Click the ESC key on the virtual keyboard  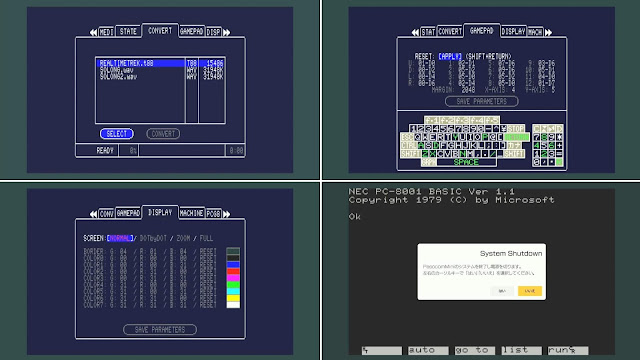click(x=407, y=137)
